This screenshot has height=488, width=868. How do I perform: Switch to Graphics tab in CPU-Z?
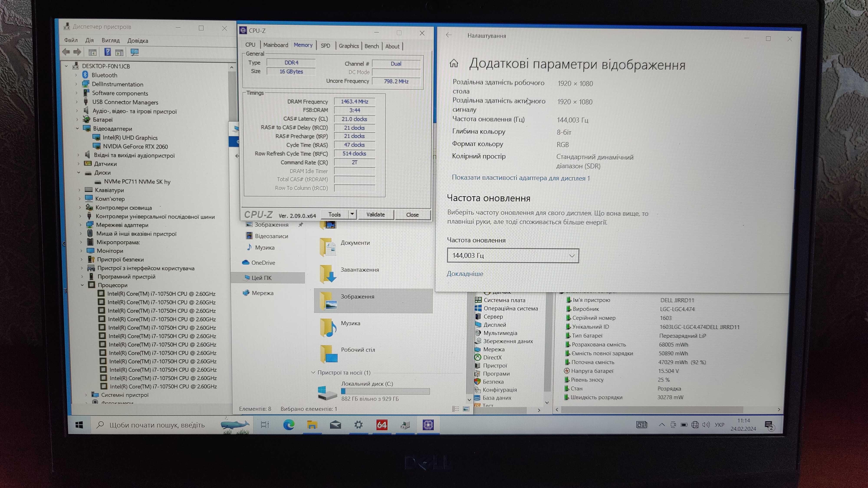point(349,46)
